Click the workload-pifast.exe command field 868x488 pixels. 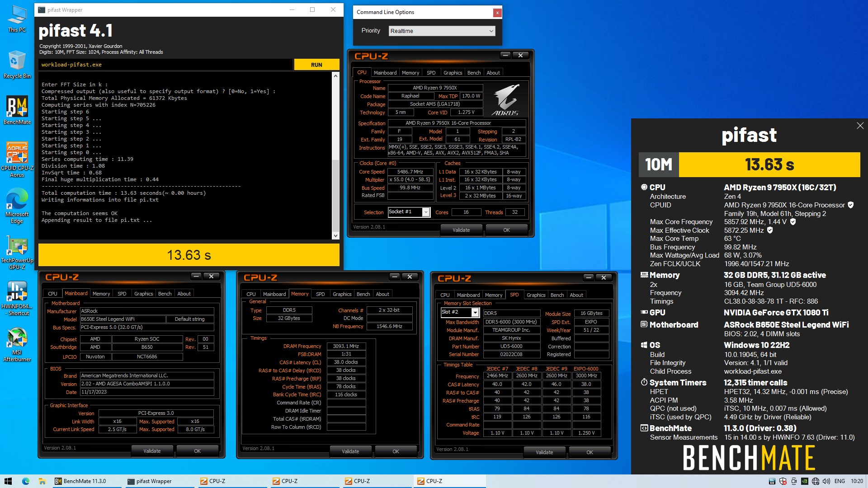(165, 65)
